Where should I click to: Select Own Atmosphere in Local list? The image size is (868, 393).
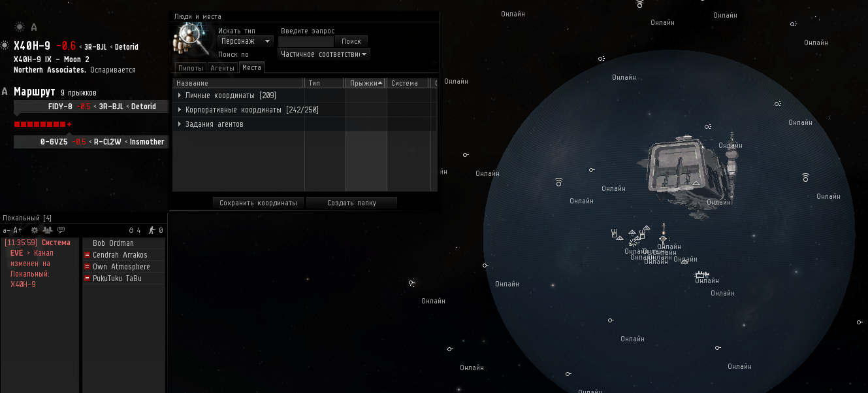click(123, 267)
